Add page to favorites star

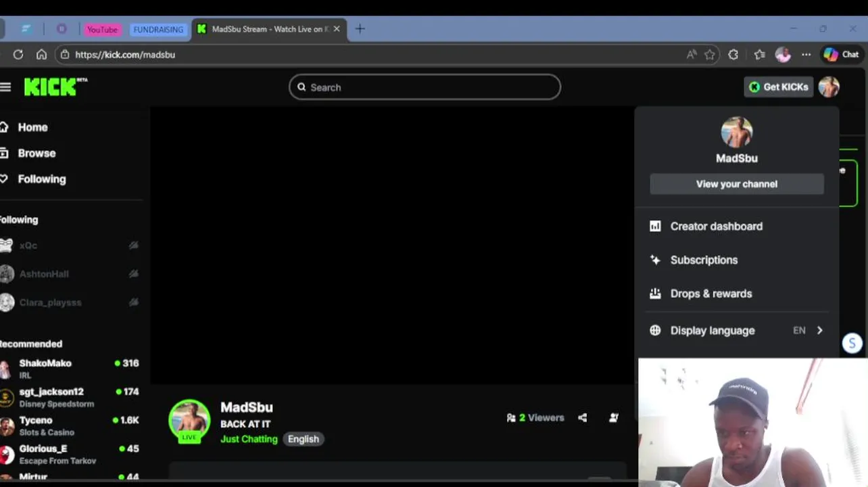710,55
